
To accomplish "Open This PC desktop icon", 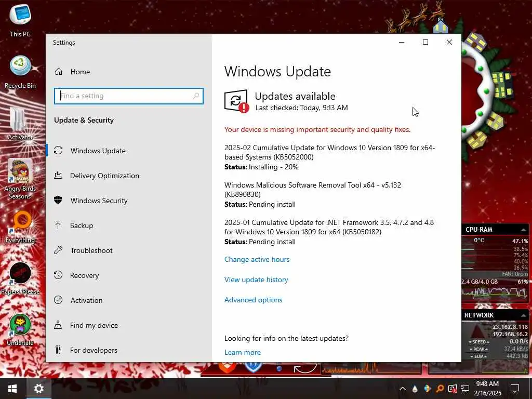I will (20, 20).
